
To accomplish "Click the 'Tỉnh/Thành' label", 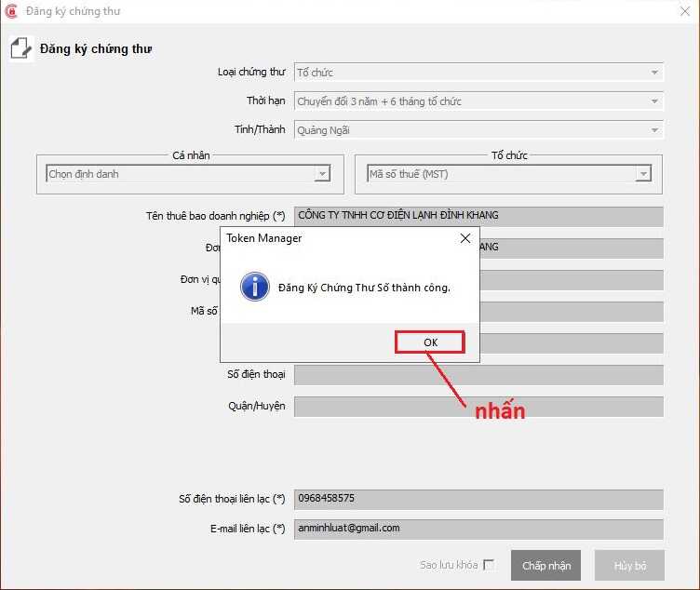I will (x=260, y=129).
